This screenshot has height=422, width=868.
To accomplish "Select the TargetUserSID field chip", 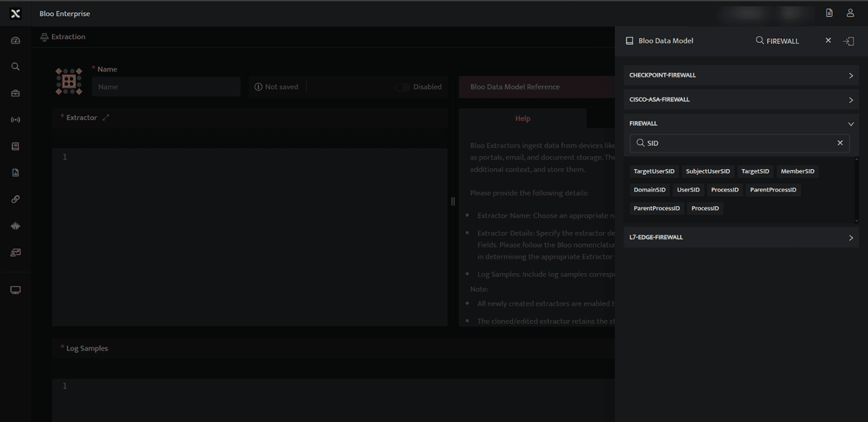I will tap(654, 171).
